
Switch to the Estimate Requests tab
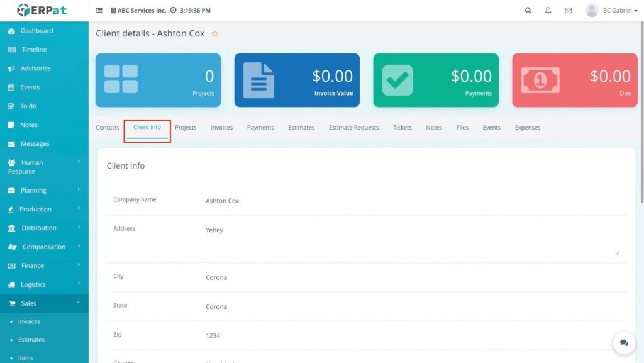click(x=353, y=128)
